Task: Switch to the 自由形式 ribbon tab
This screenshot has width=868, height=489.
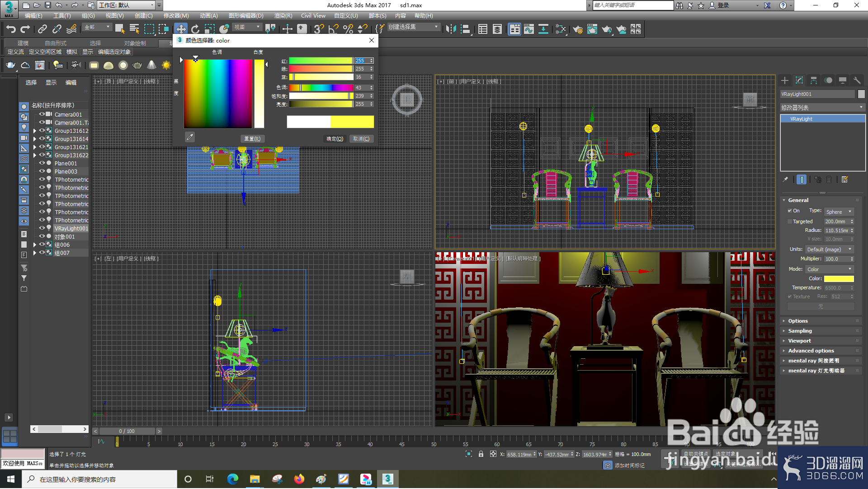Action: pyautogui.click(x=56, y=43)
